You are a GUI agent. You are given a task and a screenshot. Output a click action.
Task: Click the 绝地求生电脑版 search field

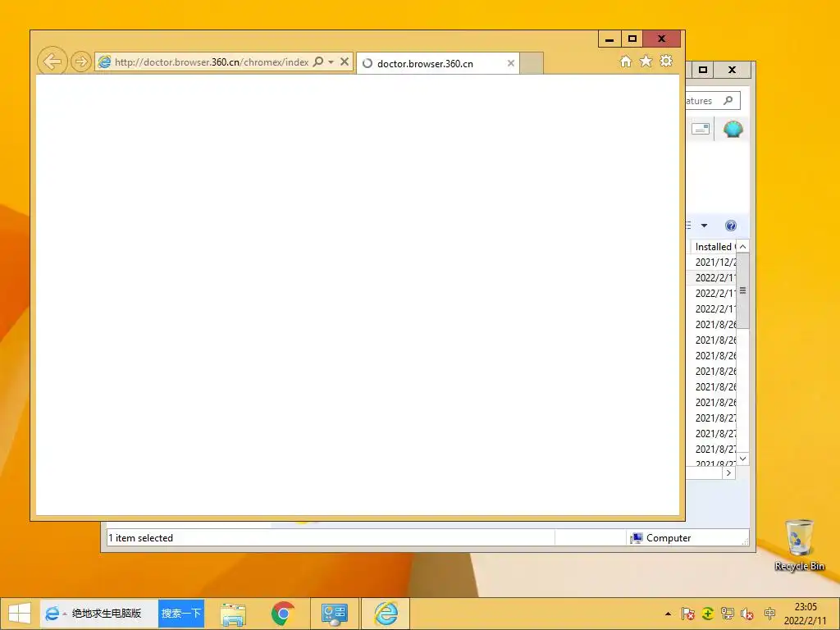(106, 614)
